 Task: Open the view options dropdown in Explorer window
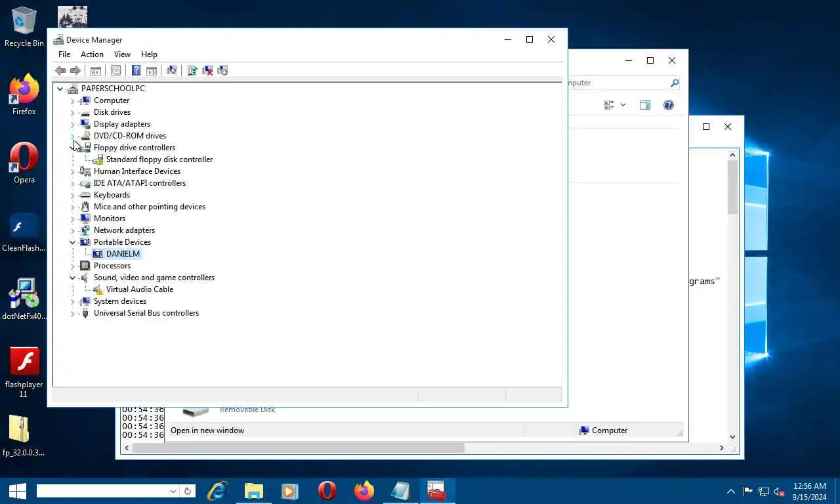[x=623, y=105]
